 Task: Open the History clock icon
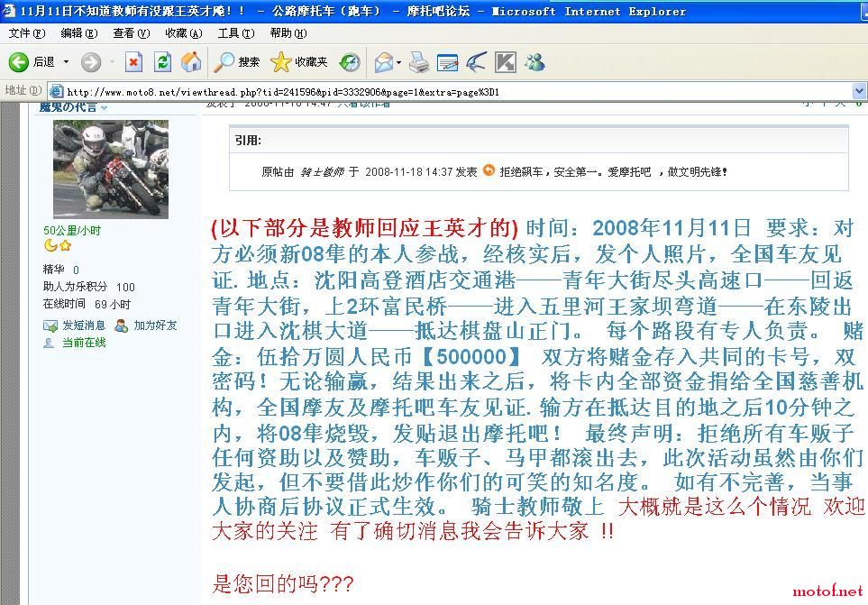(x=350, y=62)
